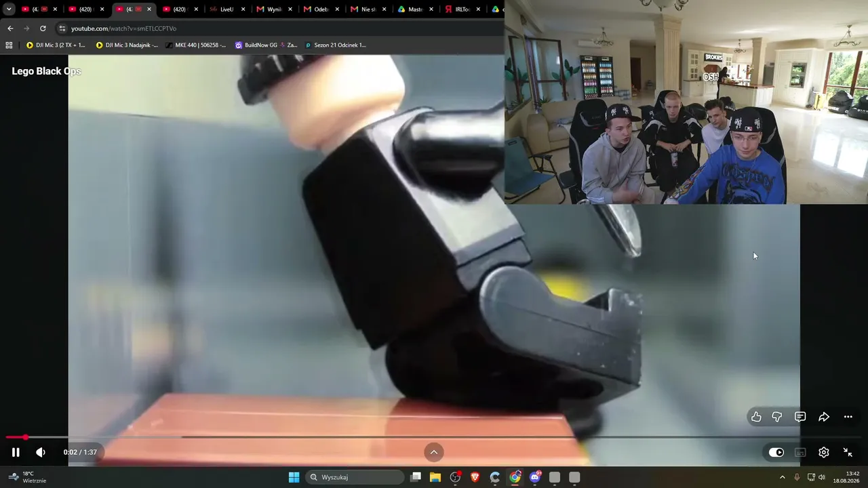Open Task View on the taskbar

tap(416, 477)
